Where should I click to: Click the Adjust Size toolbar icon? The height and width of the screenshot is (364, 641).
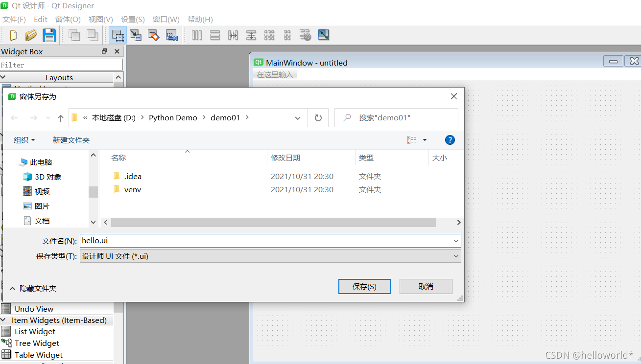[324, 35]
